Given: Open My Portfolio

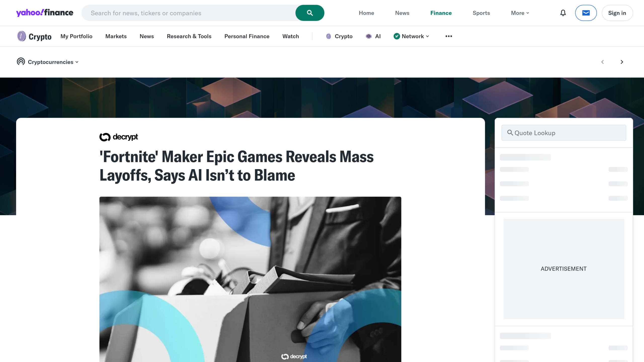Looking at the screenshot, I should tap(76, 36).
